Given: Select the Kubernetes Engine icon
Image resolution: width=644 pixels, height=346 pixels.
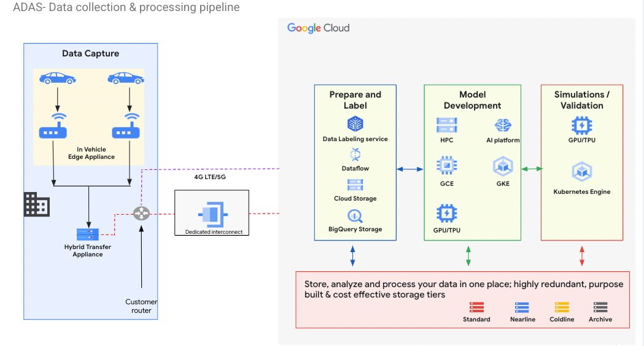Looking at the screenshot, I should coord(582,172).
